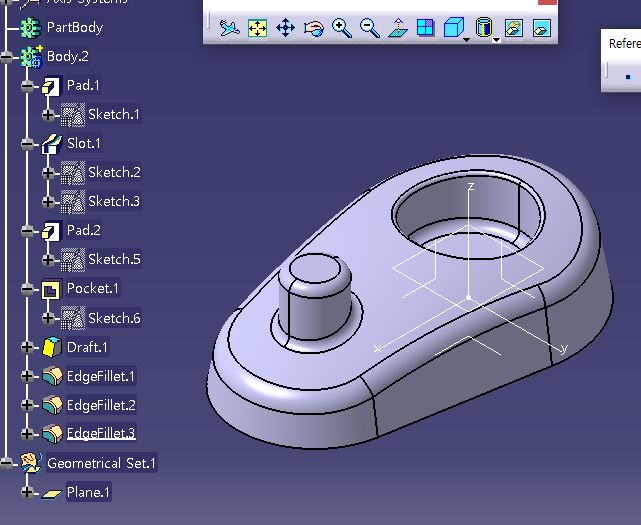Click the Fit All In icon
Screen dimensions: 641x525
(258, 28)
